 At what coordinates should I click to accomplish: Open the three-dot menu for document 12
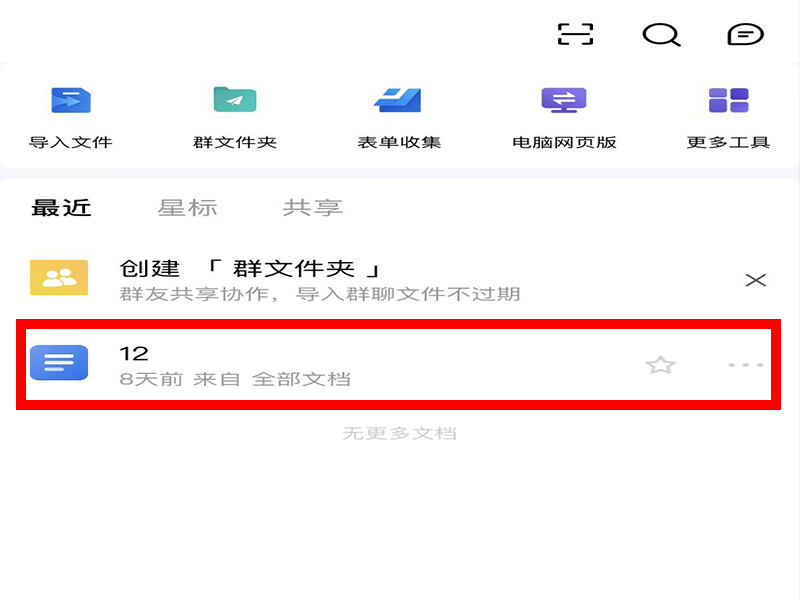[745, 365]
